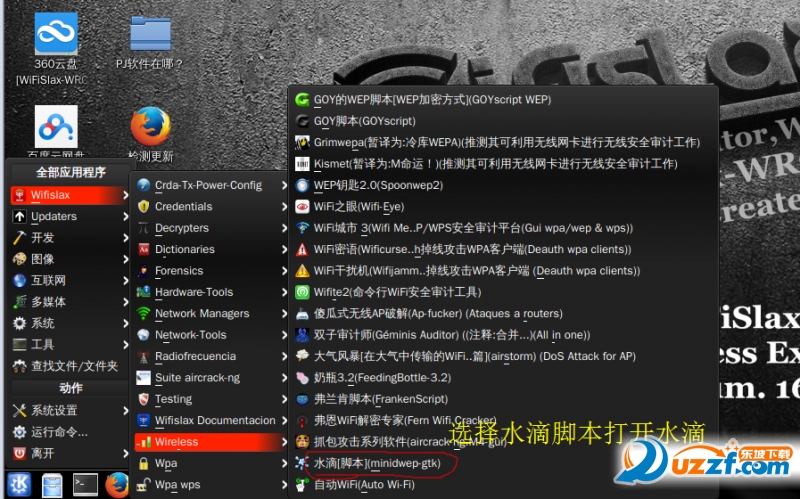
Task: Open the 互联网 menu category
Action: click(x=69, y=280)
